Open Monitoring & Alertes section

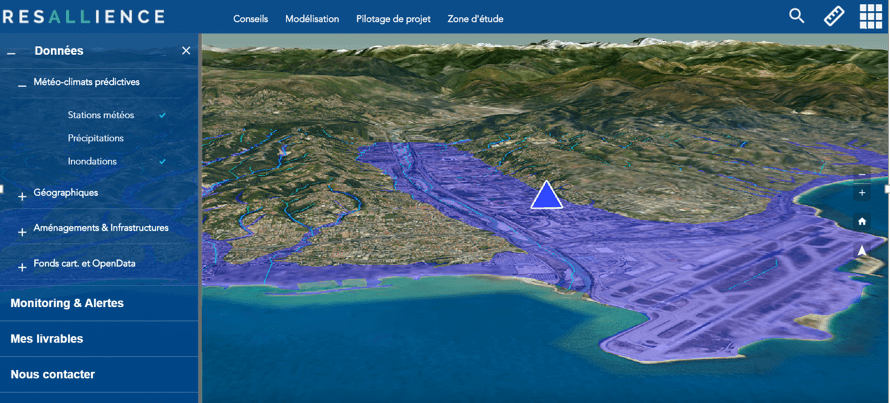point(67,303)
